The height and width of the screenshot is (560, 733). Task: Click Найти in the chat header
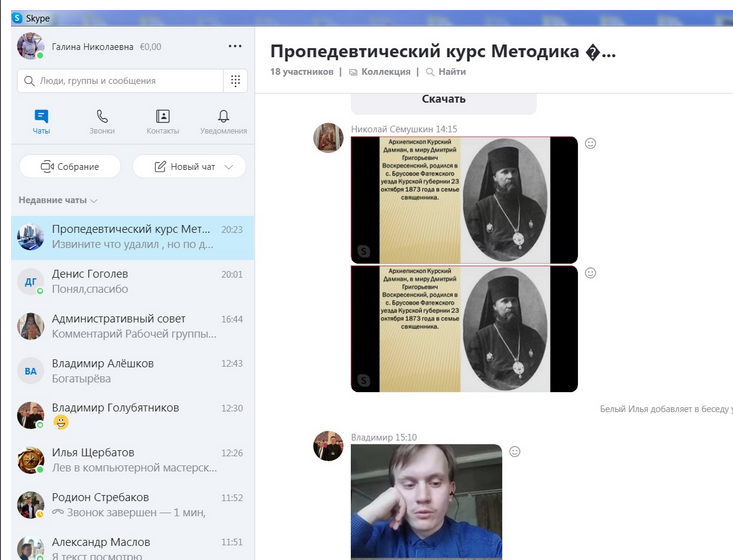[x=446, y=72]
